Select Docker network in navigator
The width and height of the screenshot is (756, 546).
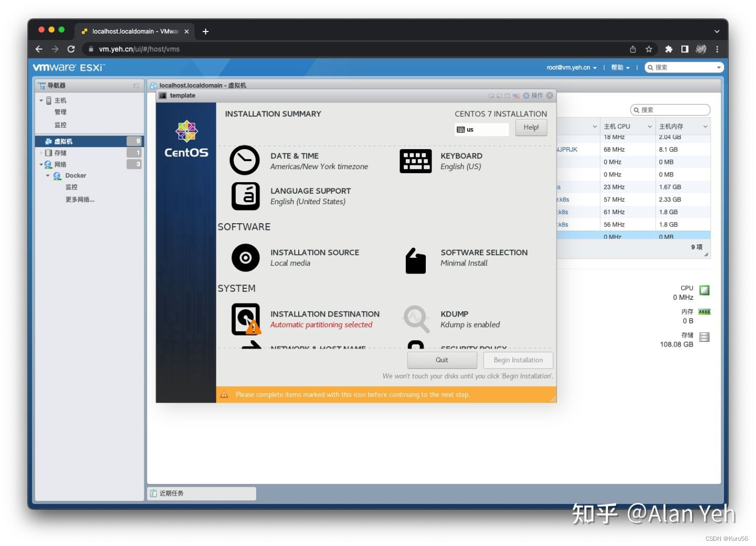point(76,176)
